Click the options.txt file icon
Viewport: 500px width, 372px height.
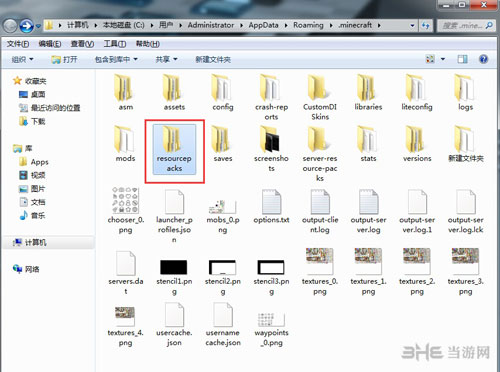[x=271, y=202]
